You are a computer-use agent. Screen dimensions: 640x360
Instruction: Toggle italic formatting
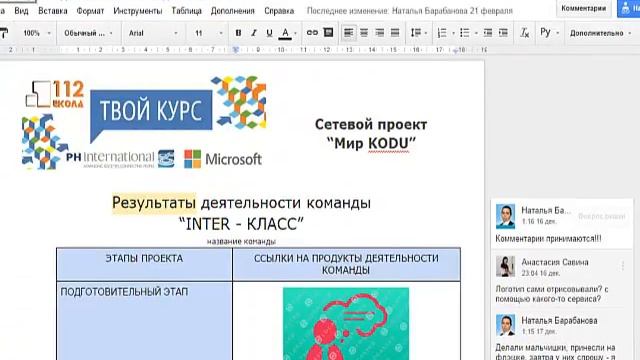(254, 33)
